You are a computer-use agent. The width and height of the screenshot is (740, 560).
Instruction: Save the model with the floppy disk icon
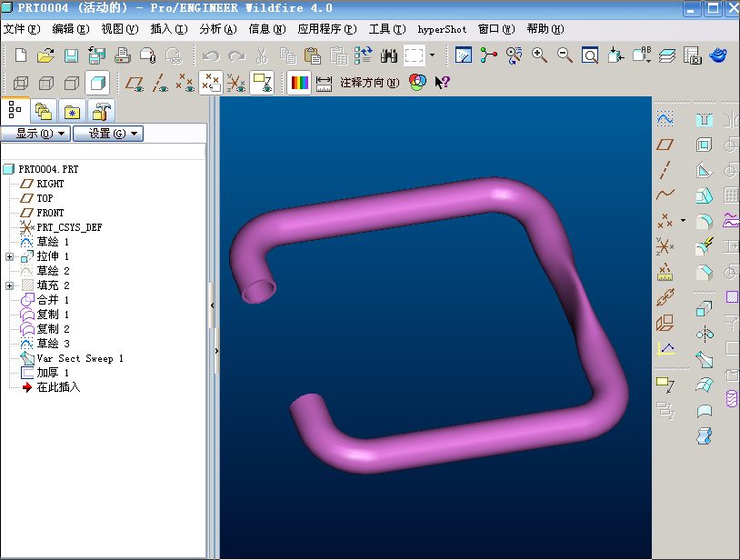coord(71,55)
